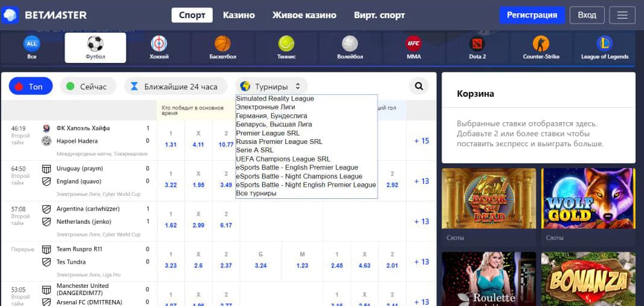Choose Германия, Бундеслига from tournament list
Screen dimensions: 644x306
coord(271,116)
